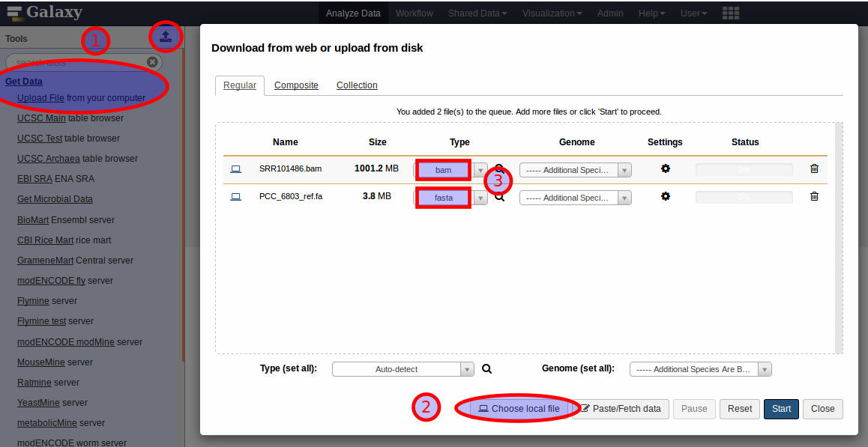
Task: Open the Visualization menu
Action: click(x=552, y=13)
